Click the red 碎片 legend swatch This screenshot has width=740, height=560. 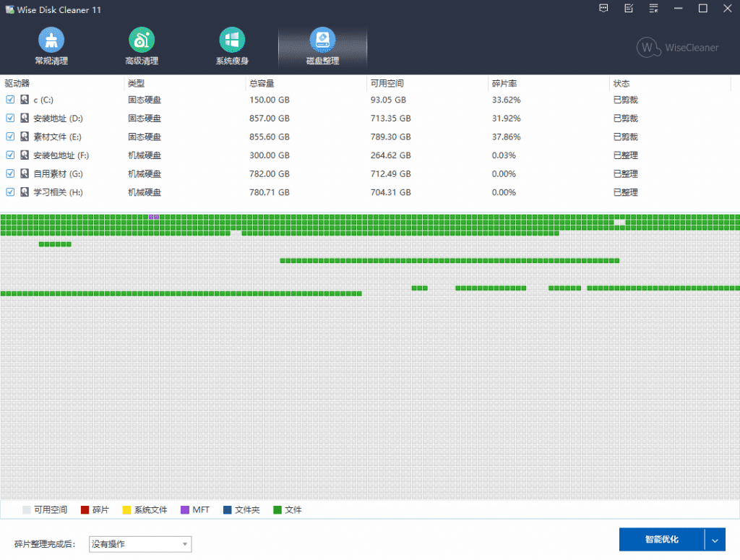(x=85, y=510)
